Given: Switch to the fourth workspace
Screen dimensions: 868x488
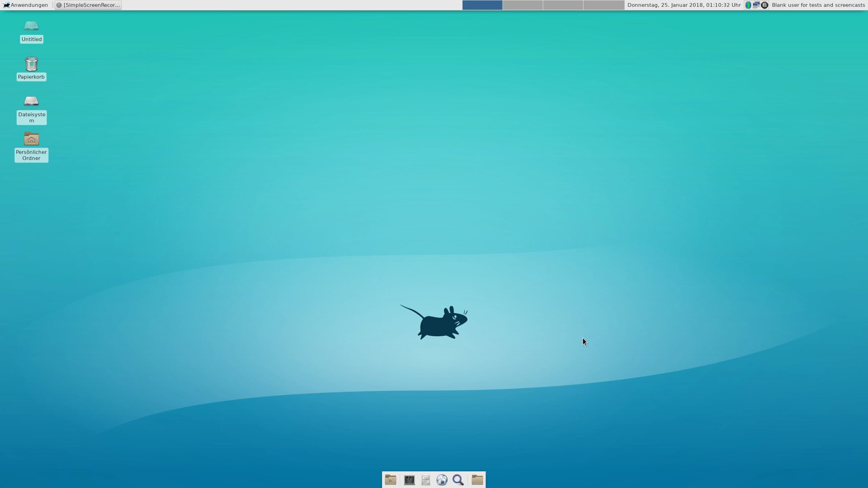Looking at the screenshot, I should pyautogui.click(x=604, y=5).
